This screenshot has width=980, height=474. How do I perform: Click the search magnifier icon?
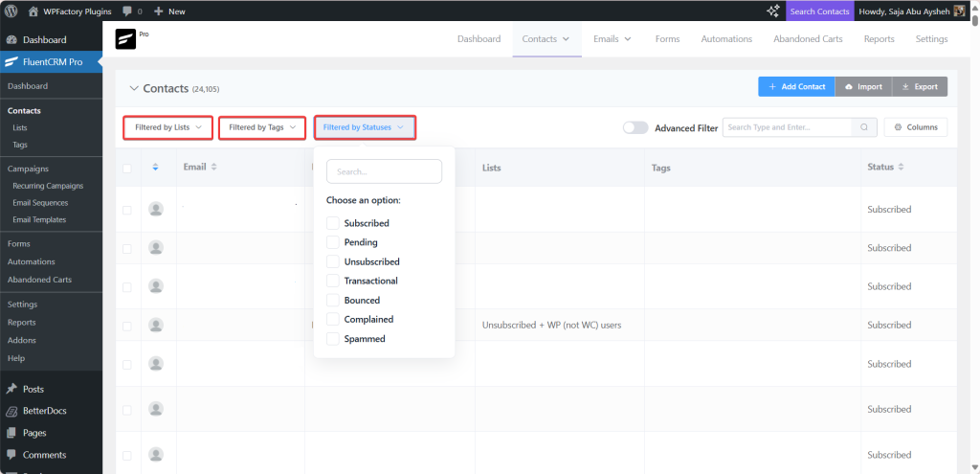click(x=864, y=127)
